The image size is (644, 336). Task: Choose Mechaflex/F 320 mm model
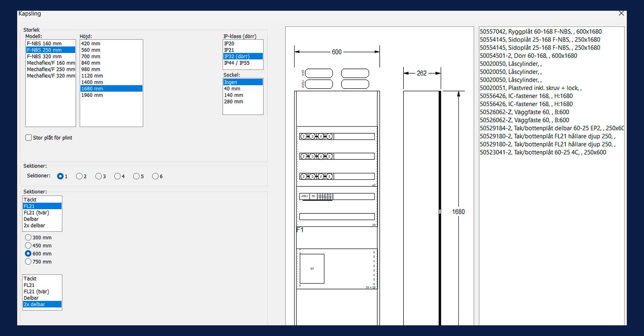pyautogui.click(x=51, y=76)
